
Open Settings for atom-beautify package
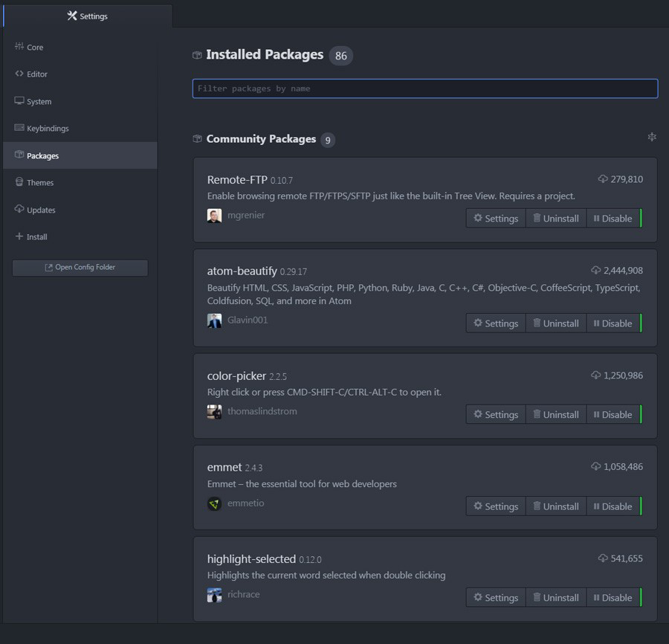coord(496,323)
